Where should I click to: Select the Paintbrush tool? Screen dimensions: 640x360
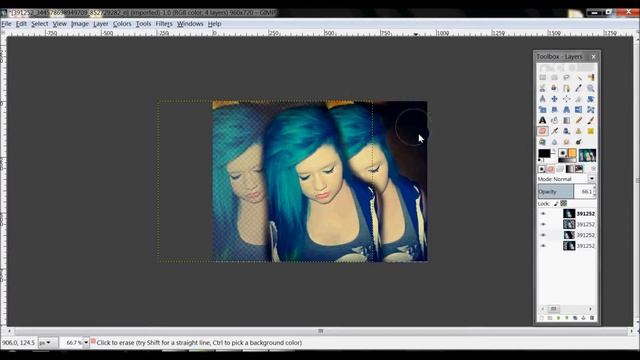[x=591, y=120]
